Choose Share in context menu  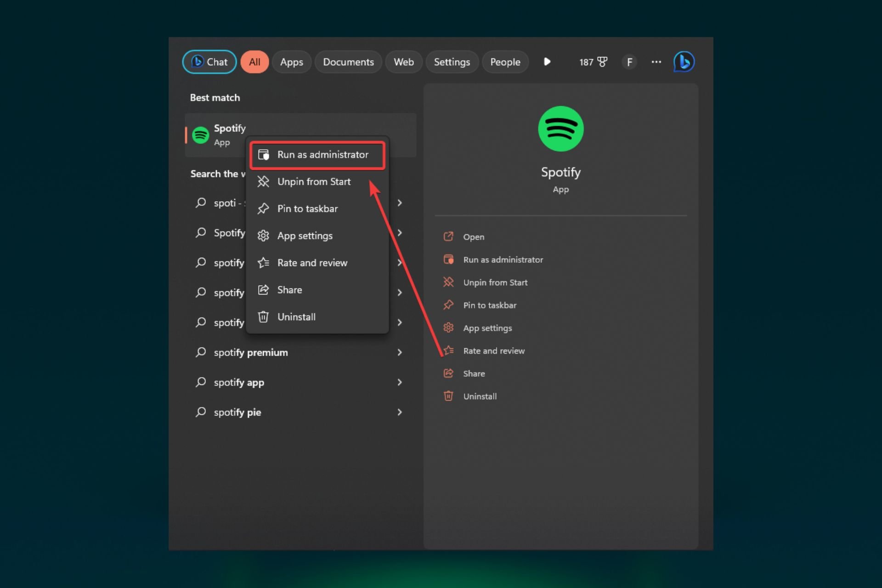coord(317,290)
